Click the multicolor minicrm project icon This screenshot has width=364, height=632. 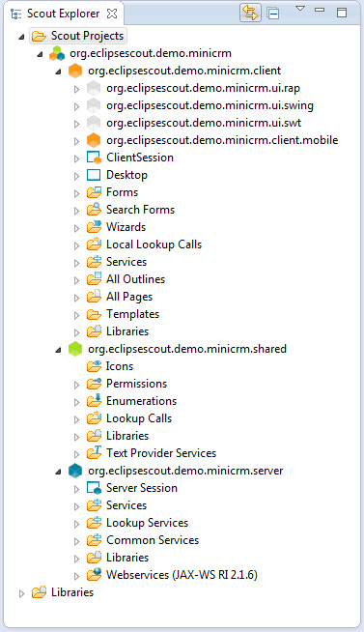click(57, 53)
